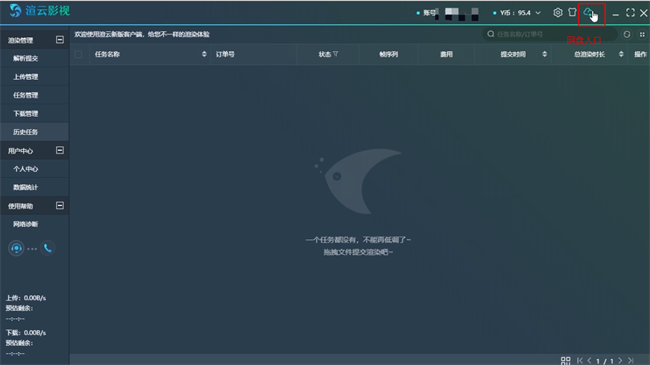Click the phone contact icon
The width and height of the screenshot is (650, 365).
[x=48, y=248]
